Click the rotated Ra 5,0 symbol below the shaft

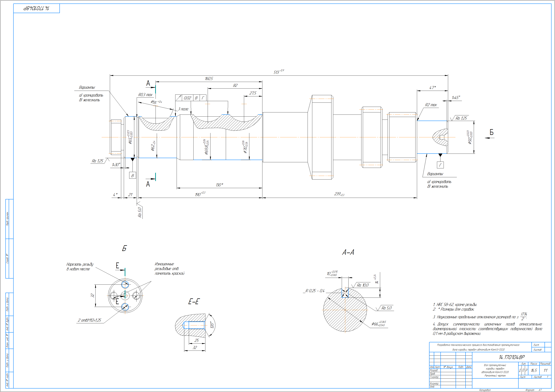pos(140,212)
